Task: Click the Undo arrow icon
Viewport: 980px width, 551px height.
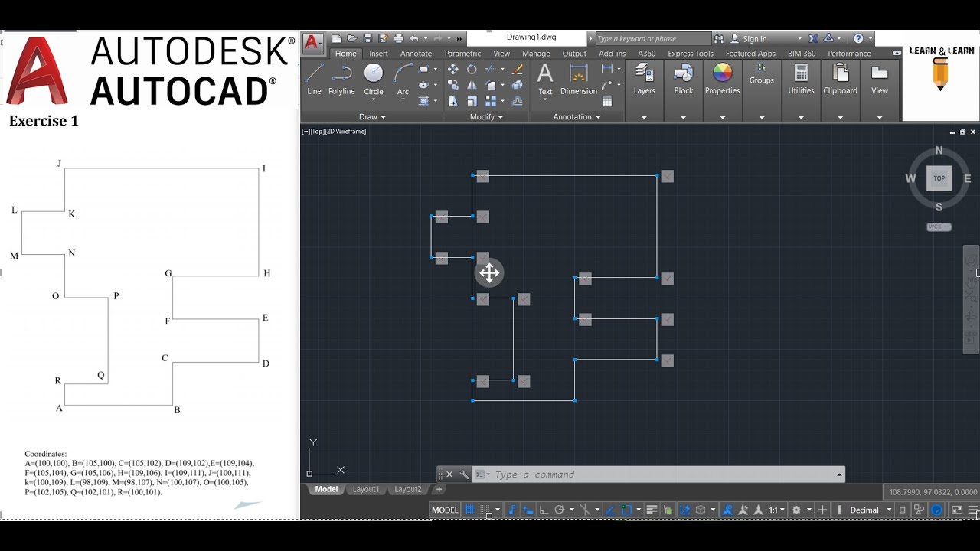Action: [x=414, y=38]
